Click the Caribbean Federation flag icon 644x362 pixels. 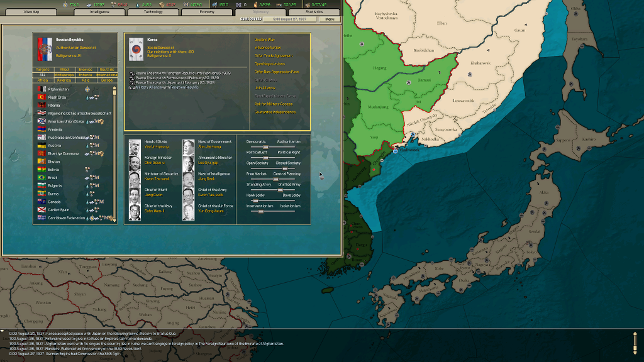pyautogui.click(x=42, y=217)
